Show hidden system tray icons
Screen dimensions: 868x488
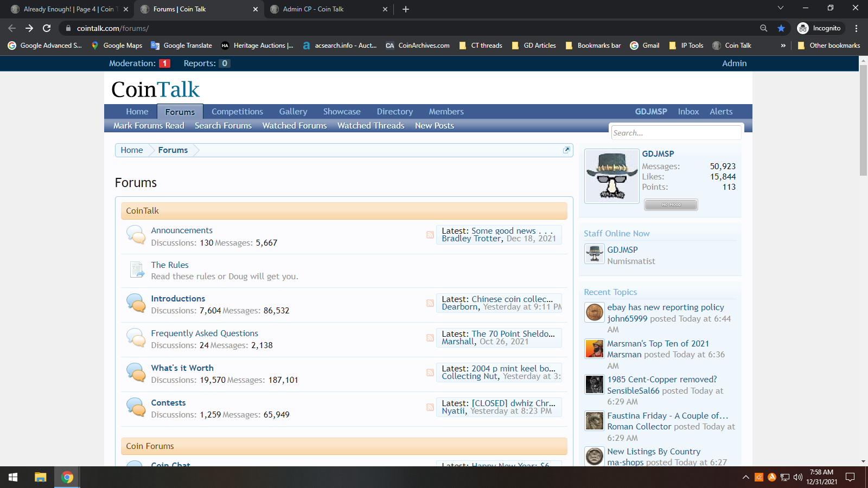746,477
